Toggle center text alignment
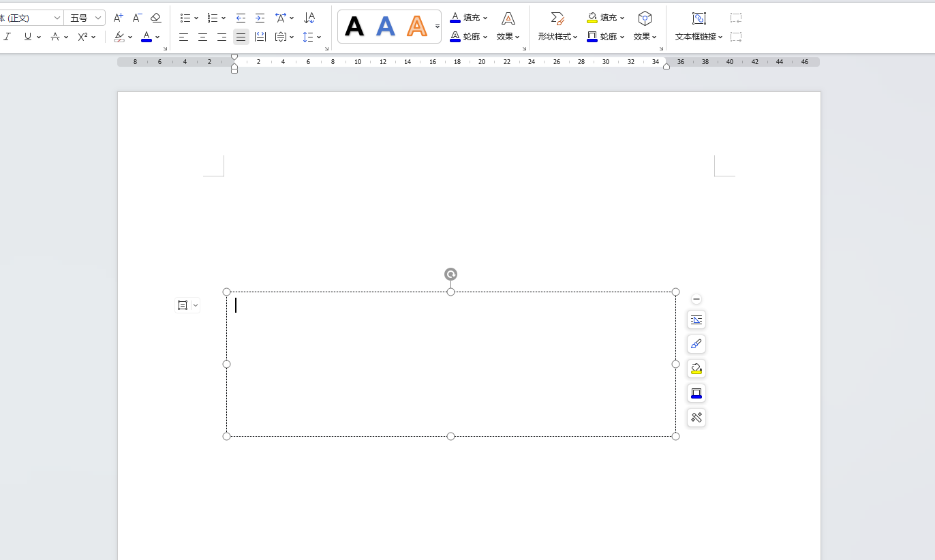The image size is (935, 560). (202, 37)
